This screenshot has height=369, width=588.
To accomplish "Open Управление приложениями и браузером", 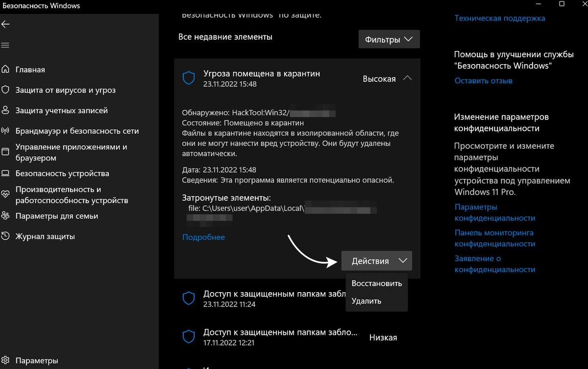I will [71, 152].
